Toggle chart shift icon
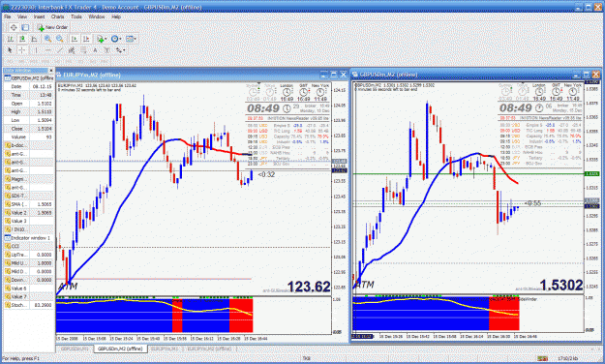605x364 pixels. click(86, 39)
